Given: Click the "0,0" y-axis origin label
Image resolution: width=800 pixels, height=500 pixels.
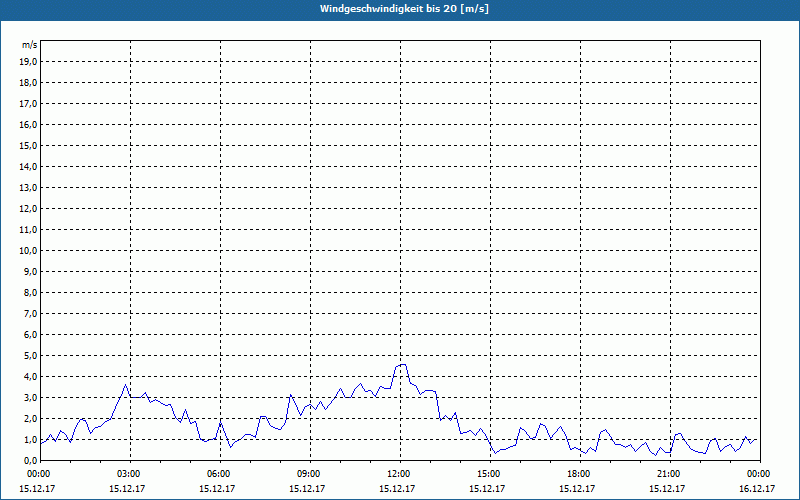Looking at the screenshot, I should point(30,461).
